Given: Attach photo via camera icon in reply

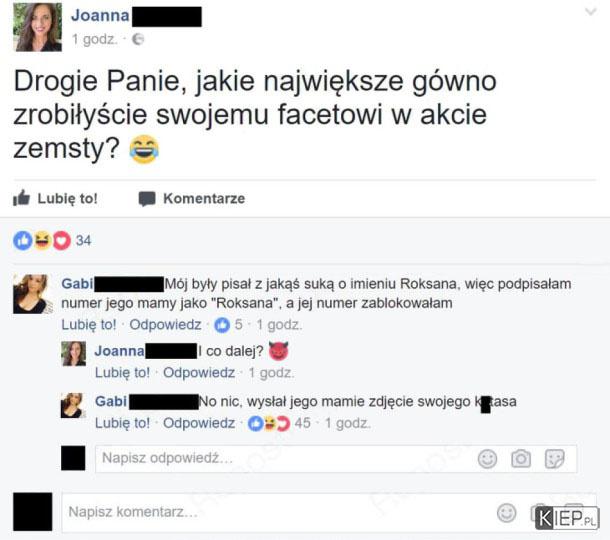Looking at the screenshot, I should pos(521,459).
